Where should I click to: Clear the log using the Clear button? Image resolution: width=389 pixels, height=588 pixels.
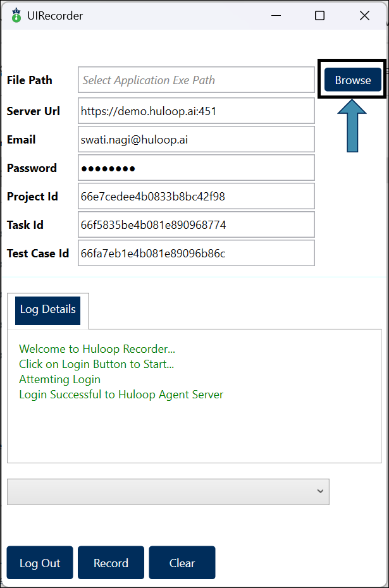point(182,563)
